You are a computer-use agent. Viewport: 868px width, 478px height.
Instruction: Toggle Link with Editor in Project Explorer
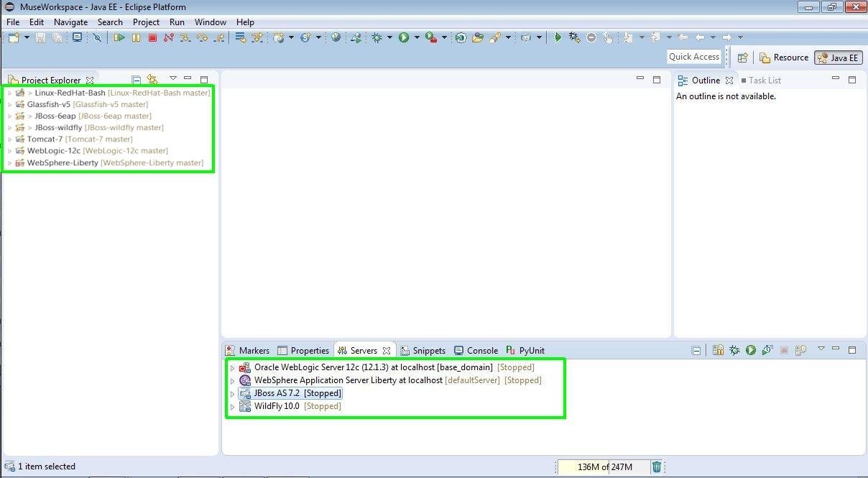coord(152,80)
